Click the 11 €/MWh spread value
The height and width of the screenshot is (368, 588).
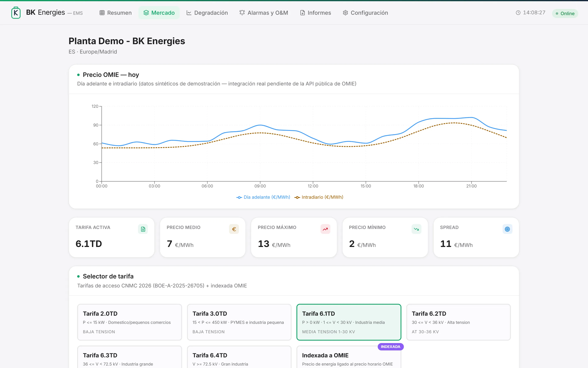tap(456, 244)
